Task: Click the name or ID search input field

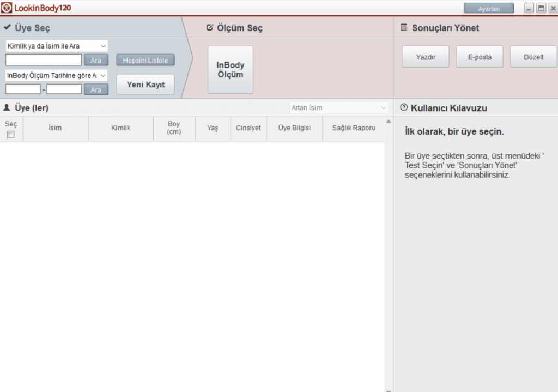Action: (44, 60)
